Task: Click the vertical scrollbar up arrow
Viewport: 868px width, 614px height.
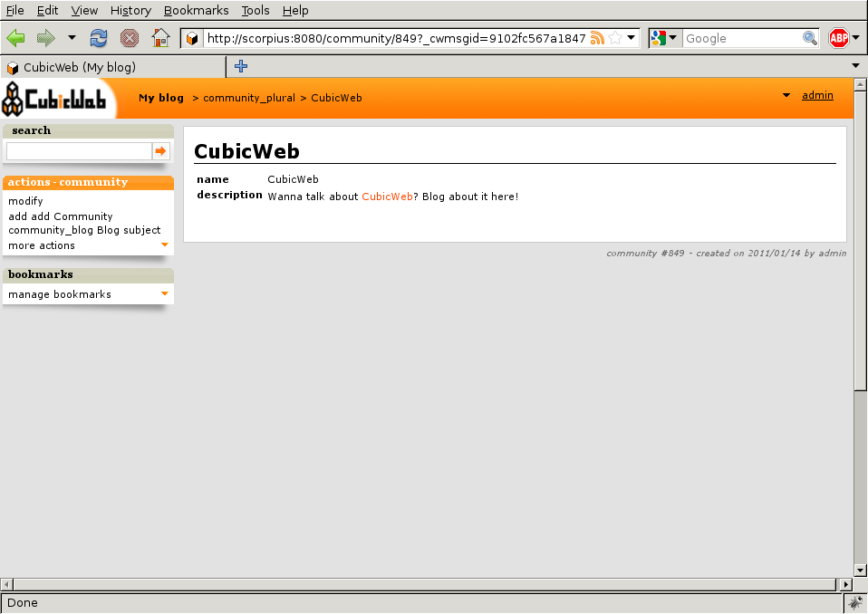Action: tap(860, 84)
